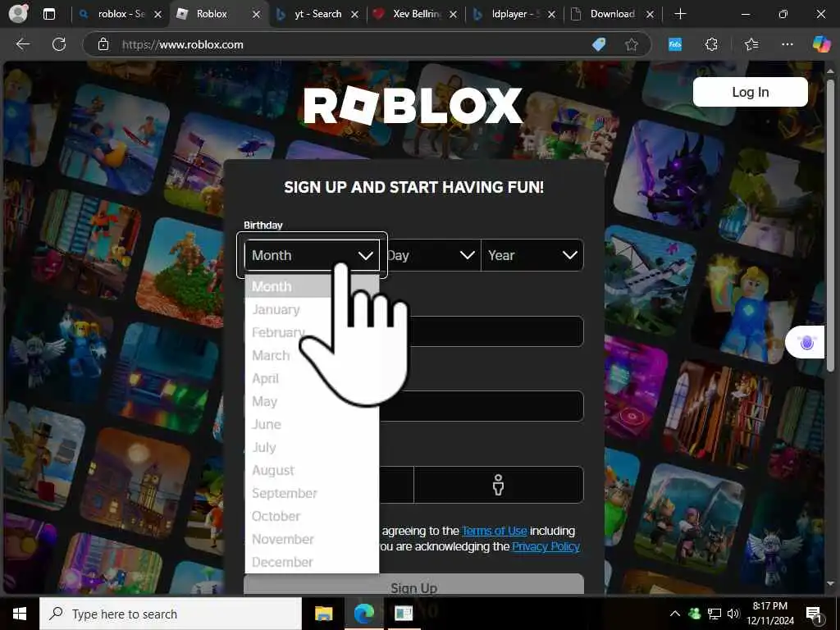Open the blue Foto extension icon
Screen dimensions: 840x630
click(675, 44)
